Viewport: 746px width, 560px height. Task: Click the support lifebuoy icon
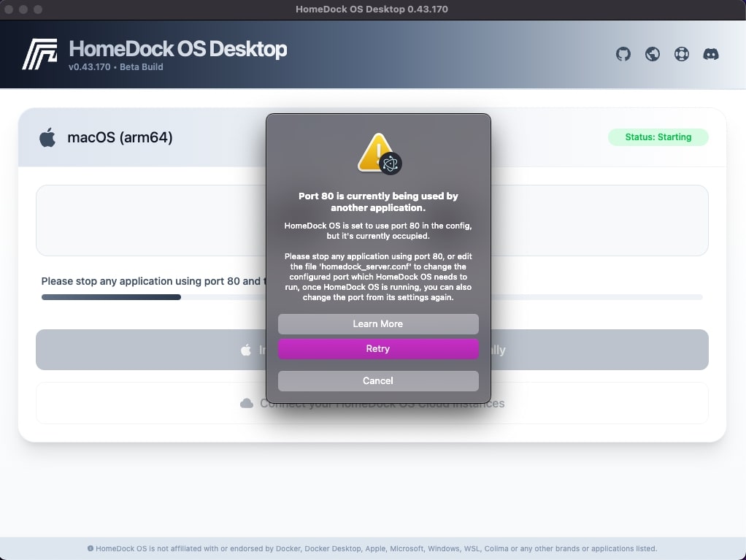click(x=681, y=54)
